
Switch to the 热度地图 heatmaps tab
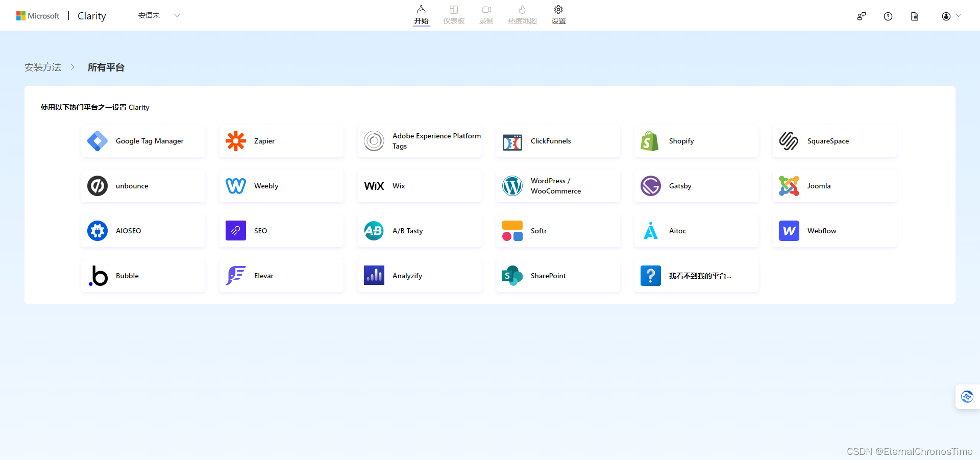522,15
